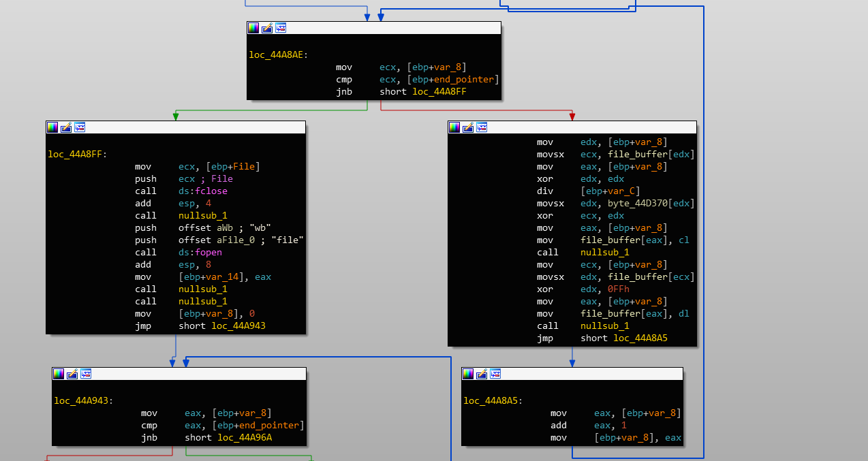
Task: Click the pencil edit icon on loc_44A8A5 block
Action: tap(482, 374)
